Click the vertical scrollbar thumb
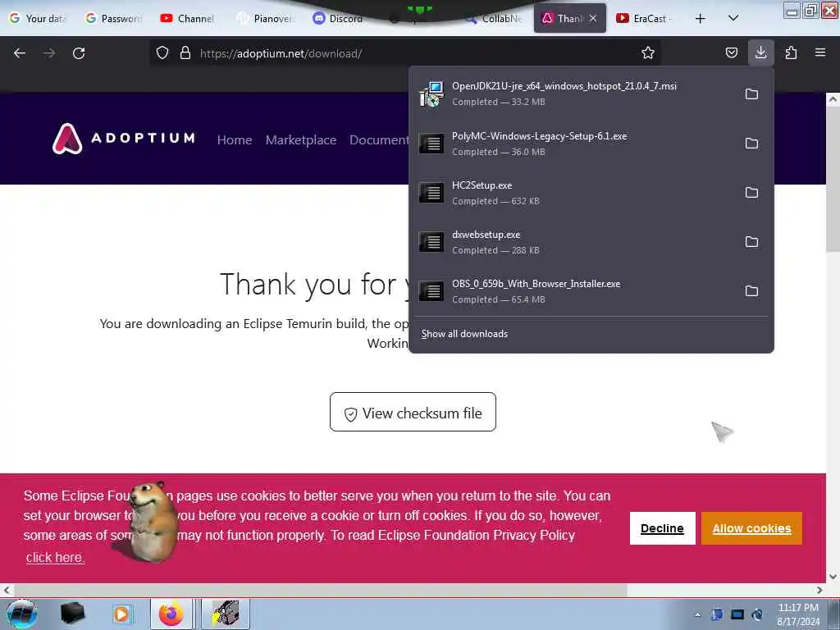Image resolution: width=840 pixels, height=630 pixels. (x=833, y=177)
